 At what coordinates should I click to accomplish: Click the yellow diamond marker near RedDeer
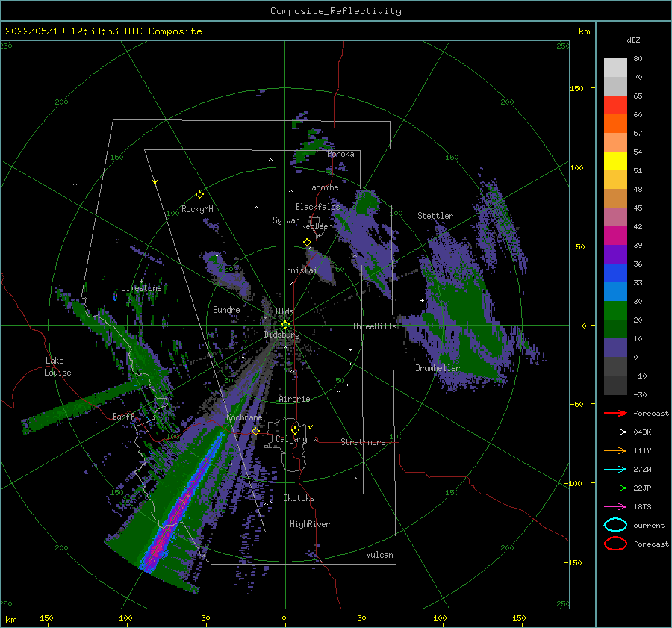(x=307, y=243)
